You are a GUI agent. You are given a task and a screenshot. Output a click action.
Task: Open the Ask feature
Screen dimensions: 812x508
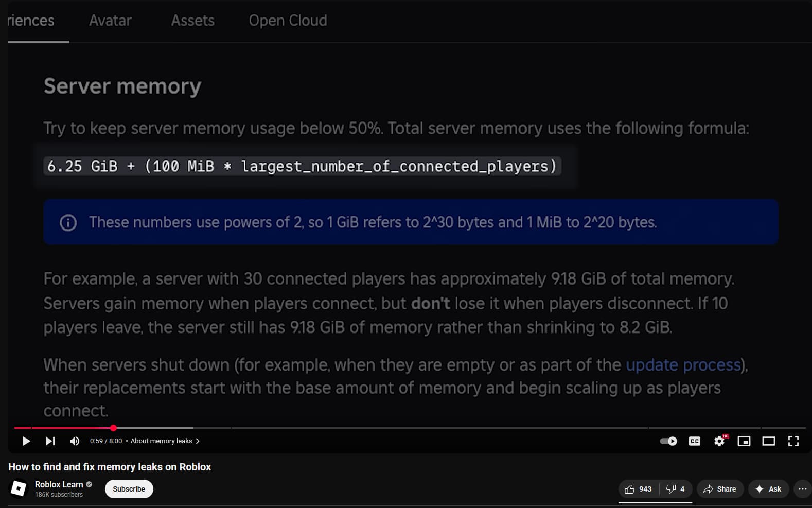[x=768, y=489]
